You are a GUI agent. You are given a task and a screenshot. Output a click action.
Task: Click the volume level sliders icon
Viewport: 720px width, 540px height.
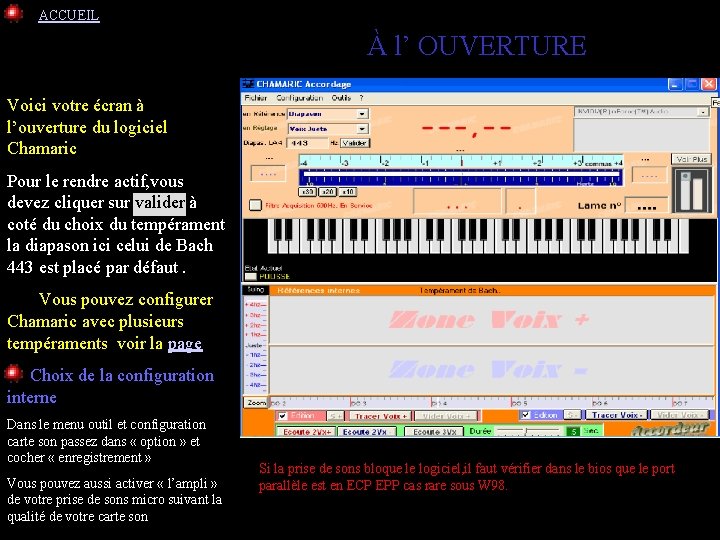(692, 190)
